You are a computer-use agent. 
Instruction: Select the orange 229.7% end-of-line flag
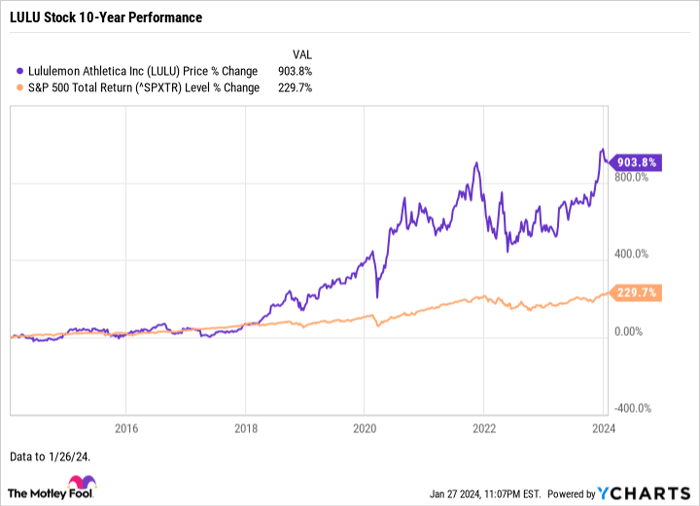pos(632,293)
